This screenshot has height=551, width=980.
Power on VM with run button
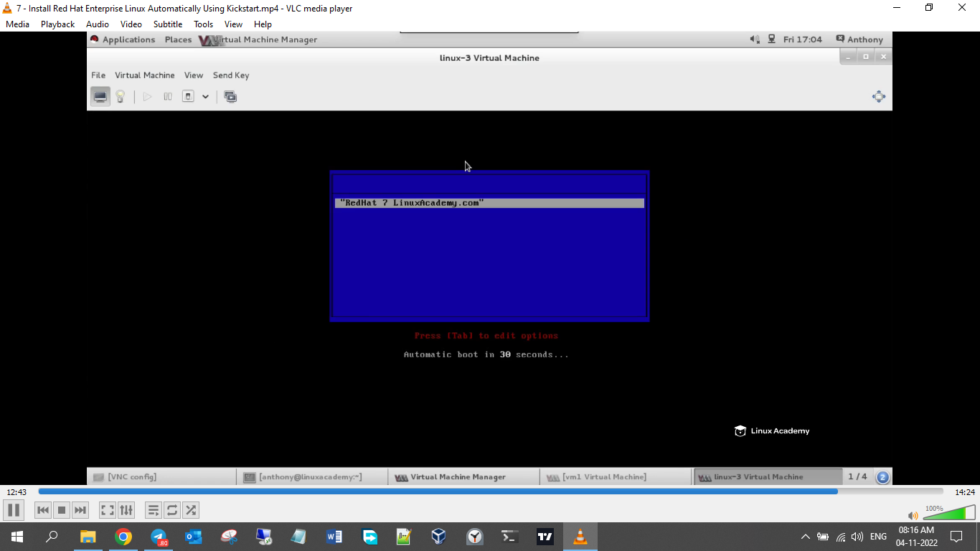tap(147, 96)
